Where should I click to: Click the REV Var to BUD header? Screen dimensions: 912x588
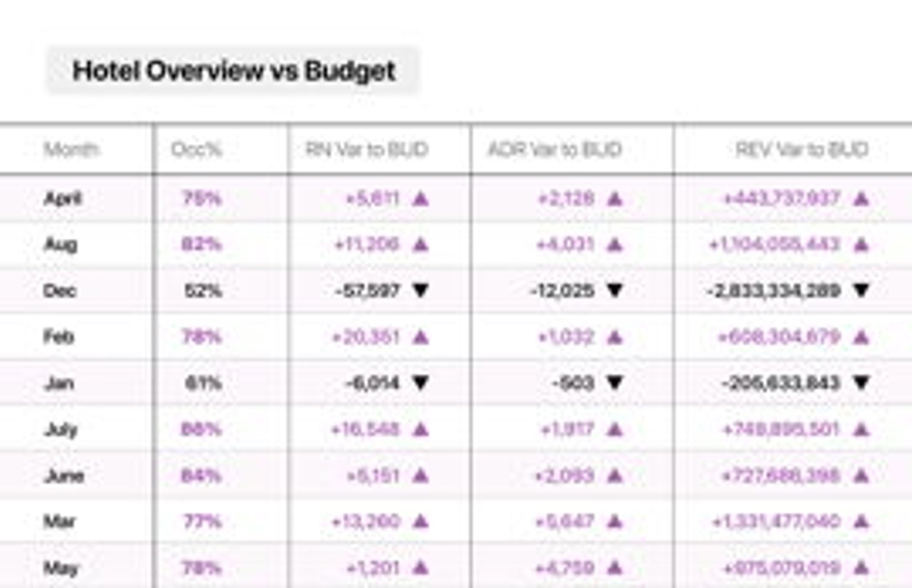[x=802, y=149]
